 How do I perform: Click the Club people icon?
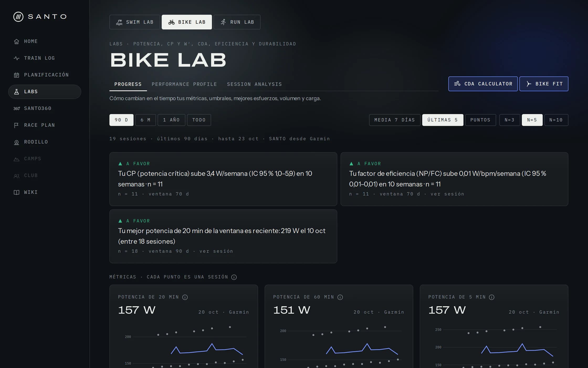coord(17,176)
